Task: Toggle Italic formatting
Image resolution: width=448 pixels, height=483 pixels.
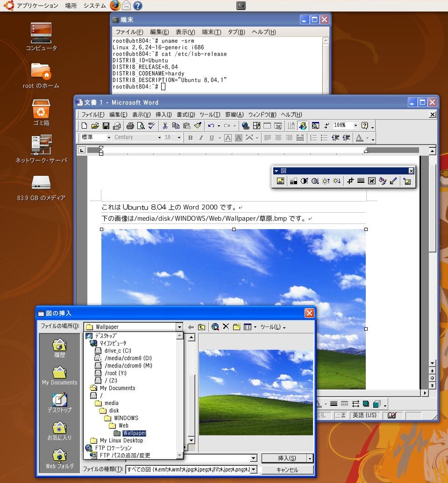Action: [201, 137]
